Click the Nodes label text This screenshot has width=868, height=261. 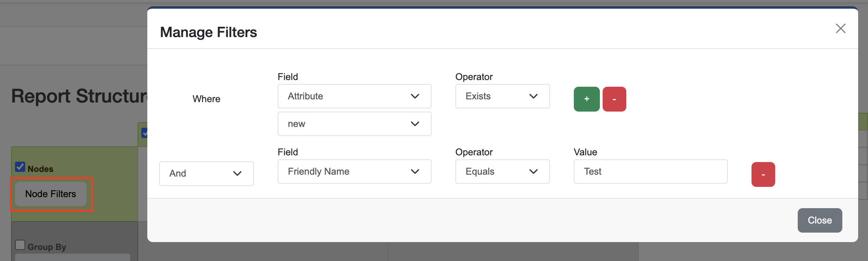click(x=40, y=169)
